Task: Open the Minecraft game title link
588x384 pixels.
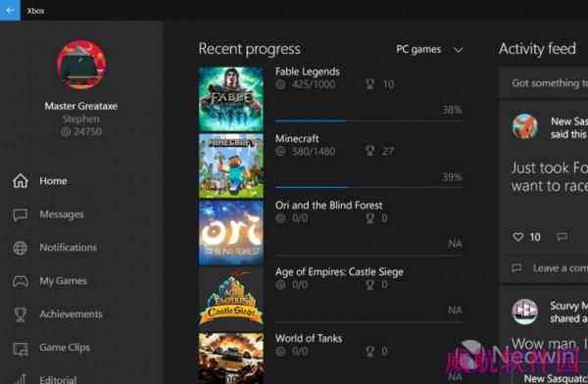Action: pyautogui.click(x=297, y=138)
